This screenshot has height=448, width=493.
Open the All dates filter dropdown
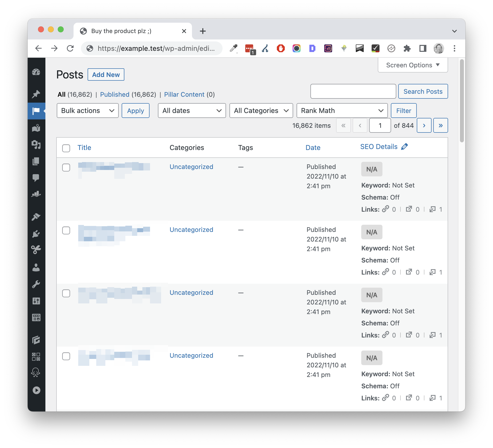[191, 110]
